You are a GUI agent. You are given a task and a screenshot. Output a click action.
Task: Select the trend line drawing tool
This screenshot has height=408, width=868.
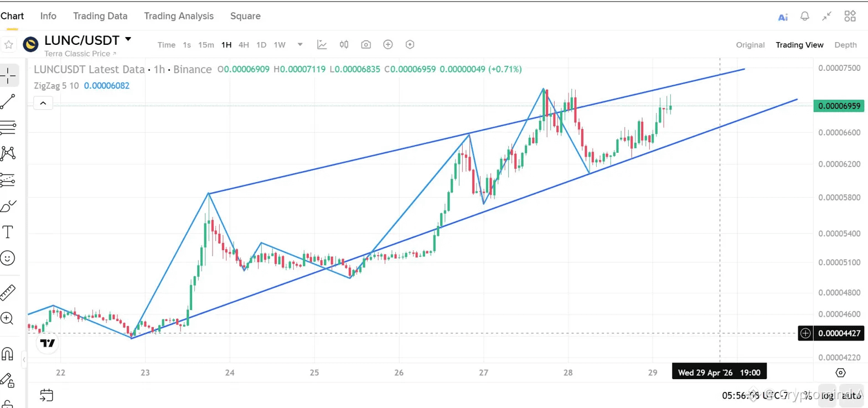point(8,101)
